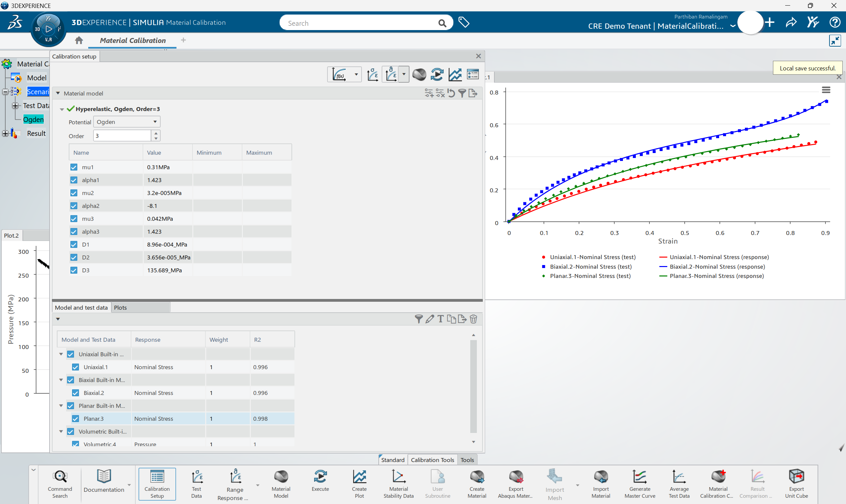The width and height of the screenshot is (846, 504).
Task: Close Calibration setup panel
Action: point(478,56)
